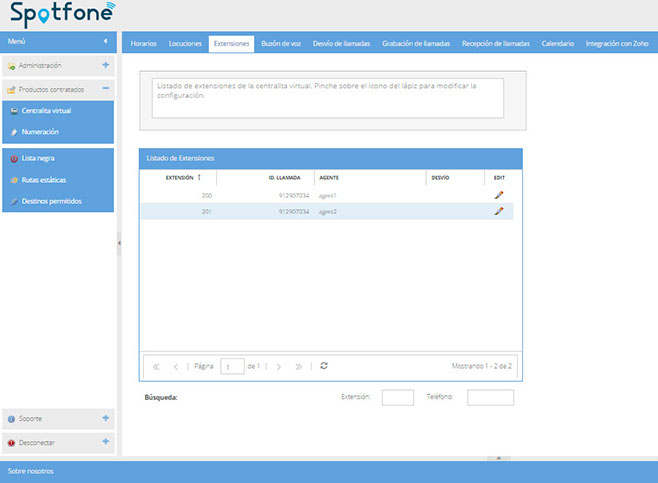Click the refresh icon in the pagination bar
The image size is (658, 483).
[x=324, y=366]
